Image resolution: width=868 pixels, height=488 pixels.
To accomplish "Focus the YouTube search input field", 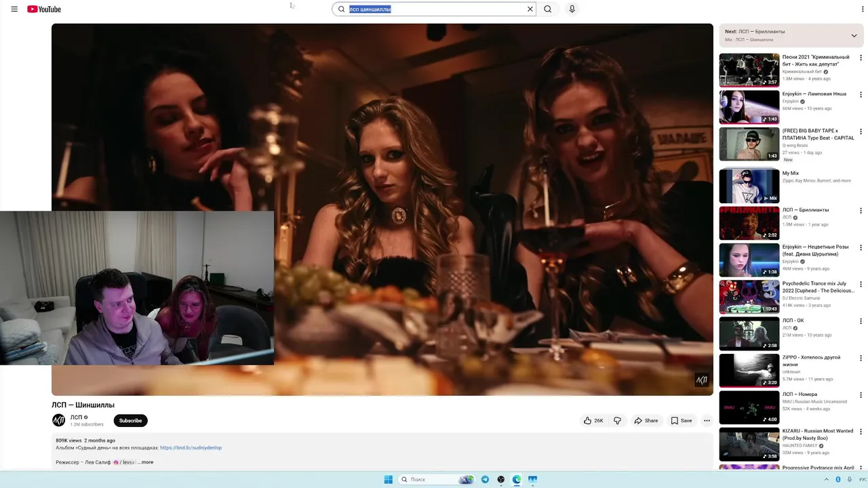I will pos(436,9).
